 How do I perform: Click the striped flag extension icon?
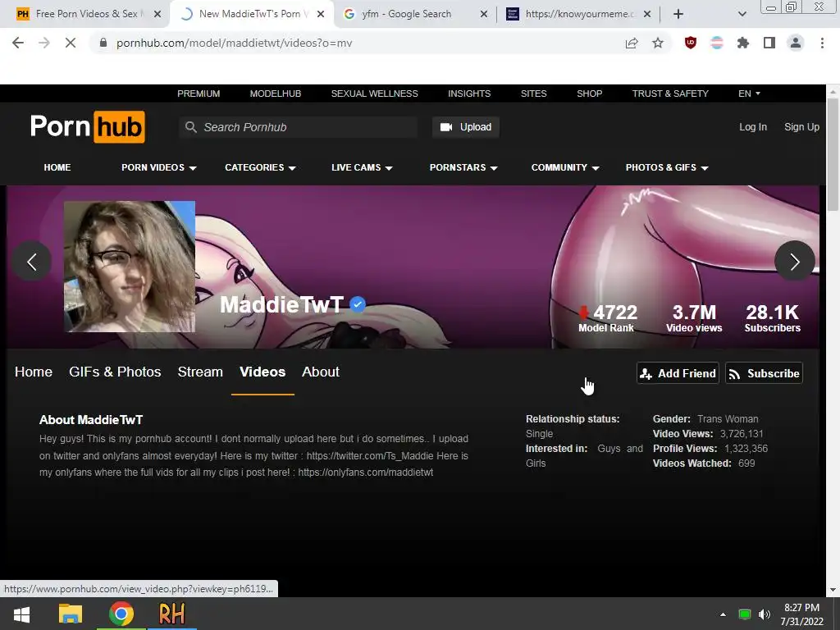click(x=717, y=43)
